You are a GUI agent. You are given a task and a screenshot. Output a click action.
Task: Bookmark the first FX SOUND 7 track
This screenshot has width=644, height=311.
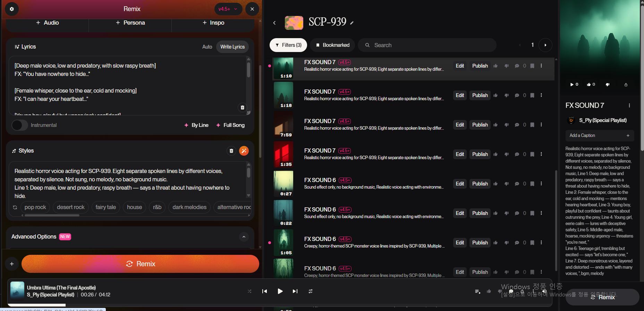tap(532, 66)
